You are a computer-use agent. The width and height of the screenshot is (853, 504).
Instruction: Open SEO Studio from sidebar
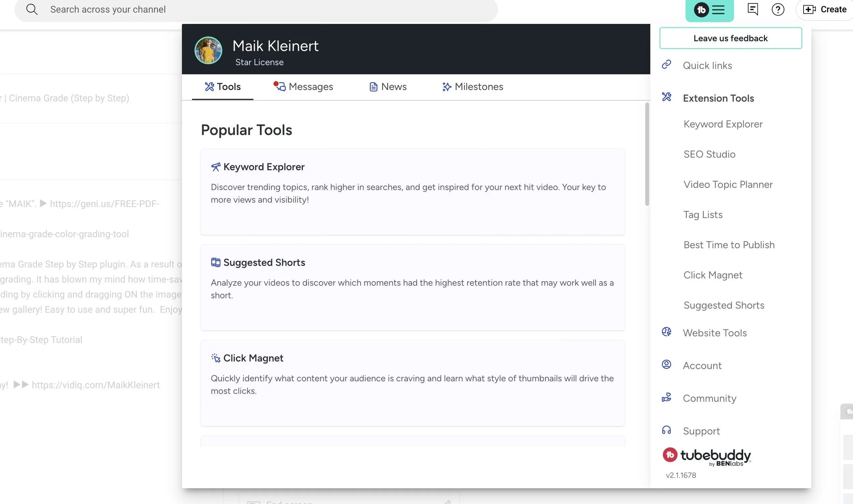pyautogui.click(x=709, y=154)
